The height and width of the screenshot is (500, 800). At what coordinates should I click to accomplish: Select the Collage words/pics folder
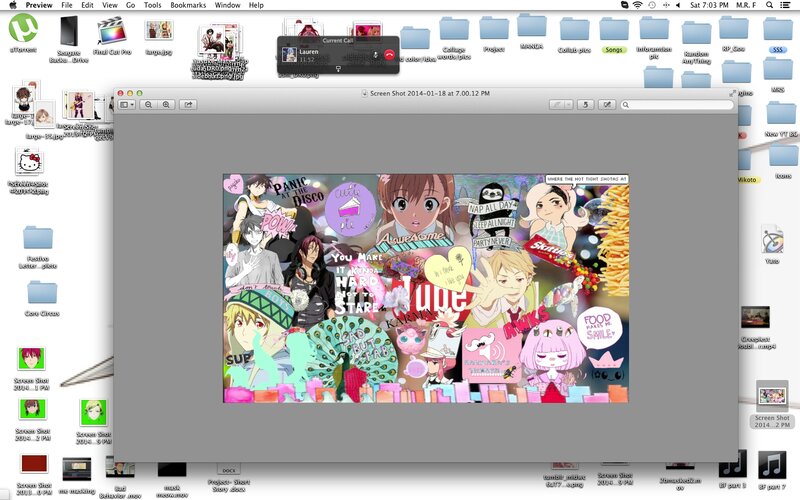(454, 30)
